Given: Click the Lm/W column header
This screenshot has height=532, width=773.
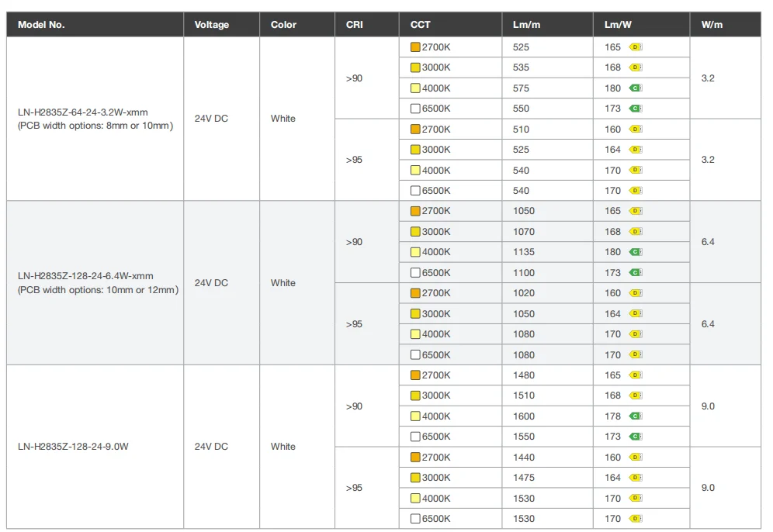Looking at the screenshot, I should click(x=616, y=25).
